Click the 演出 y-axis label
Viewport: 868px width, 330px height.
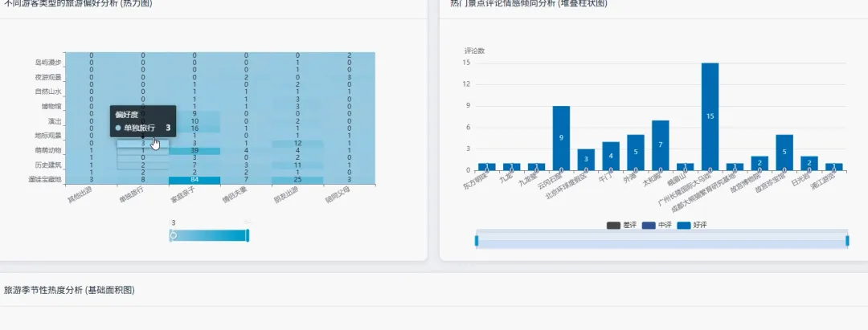pos(55,121)
